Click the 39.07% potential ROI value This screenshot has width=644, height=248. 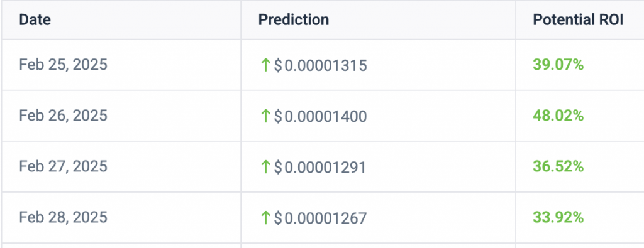tap(558, 65)
